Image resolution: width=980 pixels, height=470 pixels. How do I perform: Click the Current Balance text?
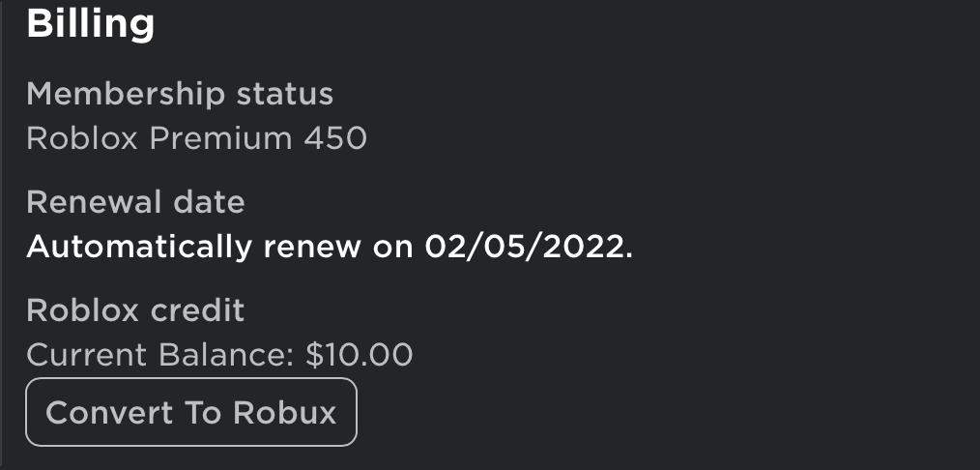pos(160,355)
